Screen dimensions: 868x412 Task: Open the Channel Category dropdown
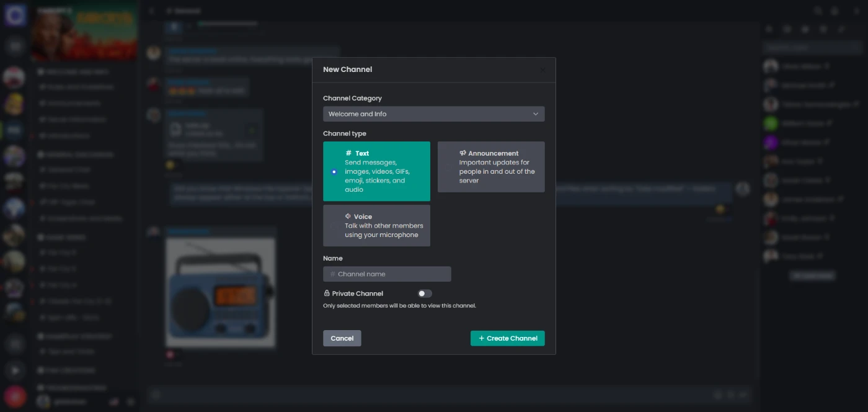coord(433,114)
